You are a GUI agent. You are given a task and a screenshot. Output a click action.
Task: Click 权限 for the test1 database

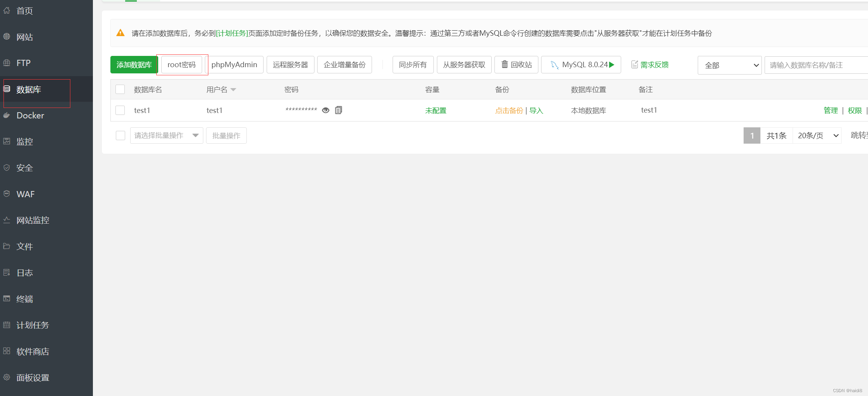coord(855,111)
